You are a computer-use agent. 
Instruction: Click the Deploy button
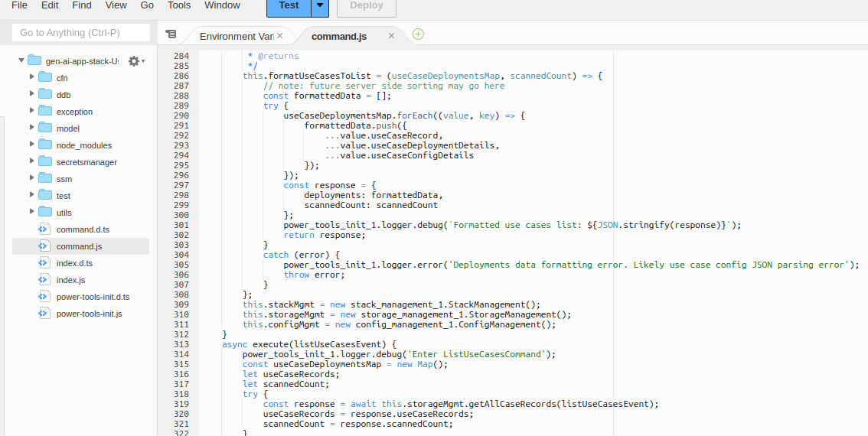point(366,5)
